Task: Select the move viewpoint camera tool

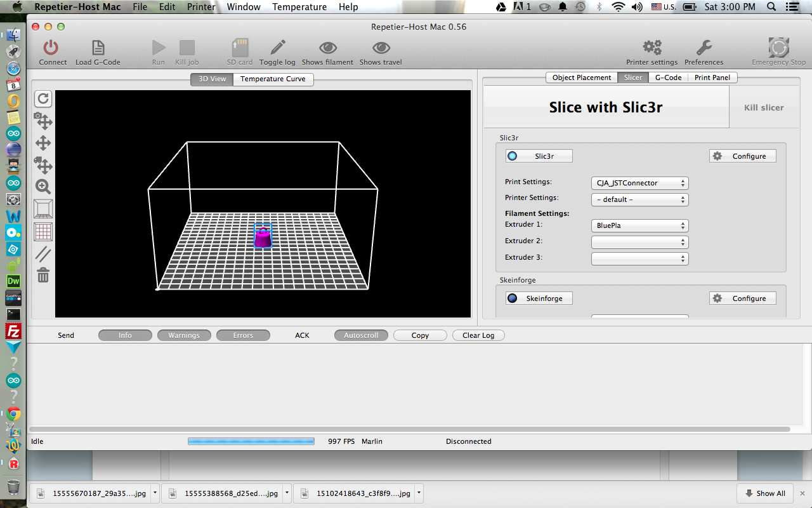Action: 43,121
